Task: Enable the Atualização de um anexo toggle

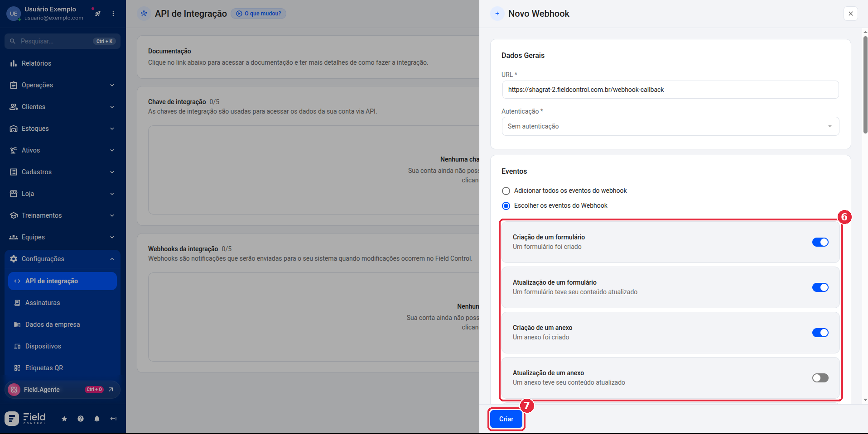Action: [820, 378]
